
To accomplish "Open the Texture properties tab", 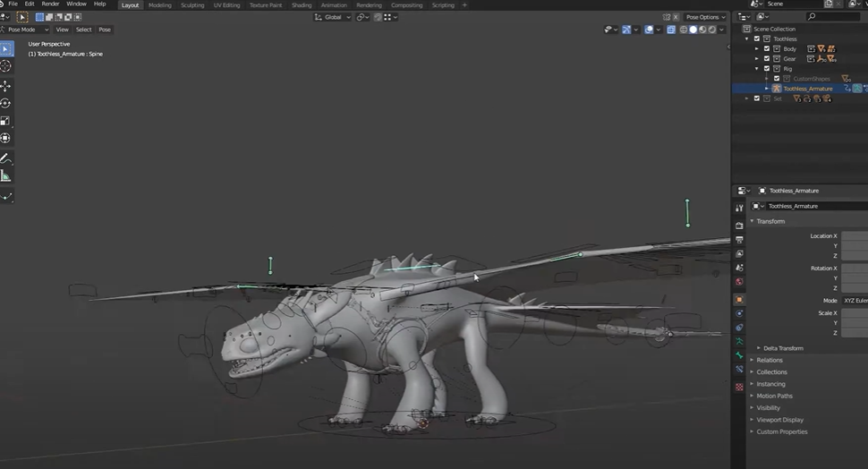I will [739, 387].
